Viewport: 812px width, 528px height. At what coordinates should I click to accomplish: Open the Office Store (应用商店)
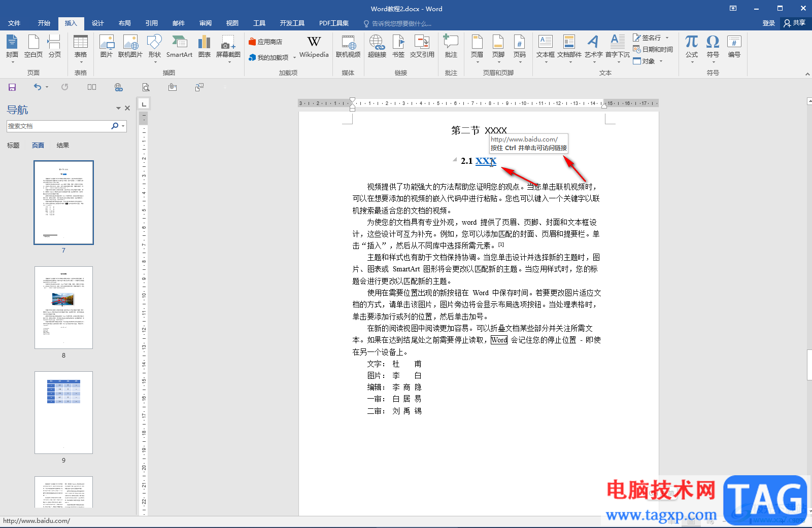click(265, 42)
